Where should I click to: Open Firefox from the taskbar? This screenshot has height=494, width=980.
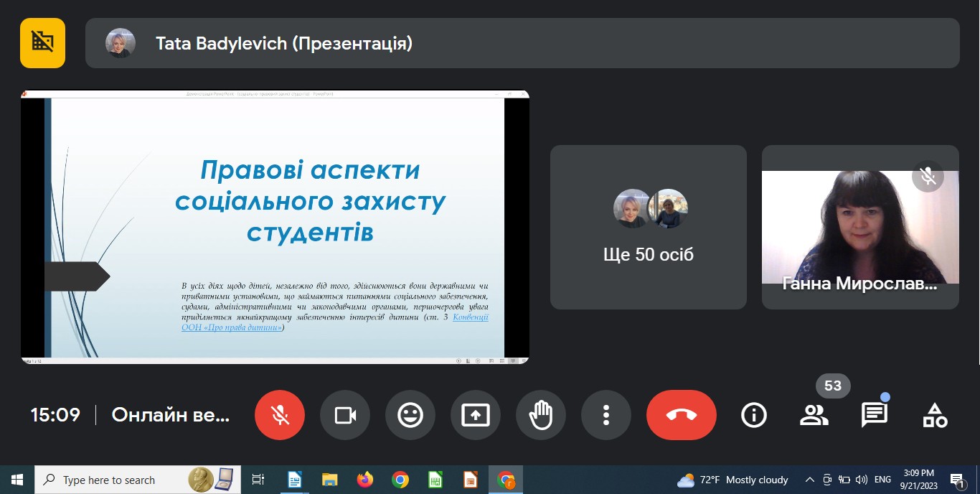365,480
